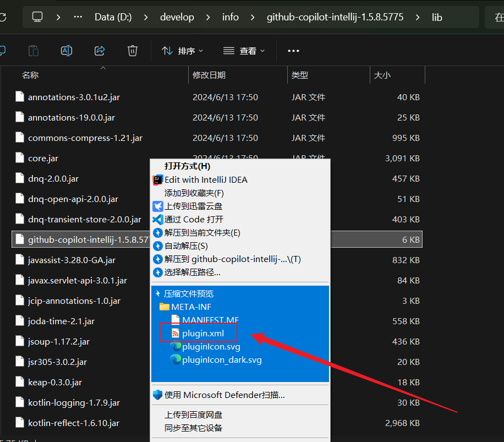Image resolution: width=504 pixels, height=442 pixels.
Task: Sort by the 类型 column header
Action: coord(299,75)
